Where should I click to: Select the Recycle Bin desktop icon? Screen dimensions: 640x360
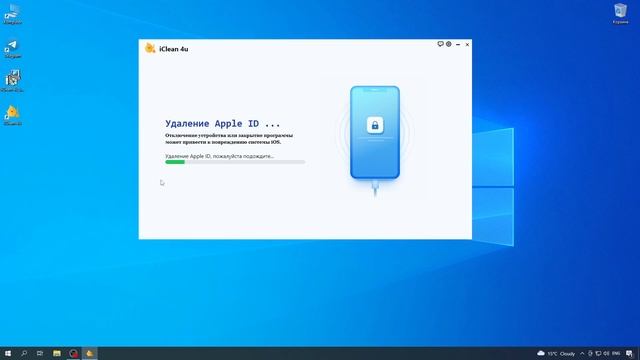coord(620,14)
